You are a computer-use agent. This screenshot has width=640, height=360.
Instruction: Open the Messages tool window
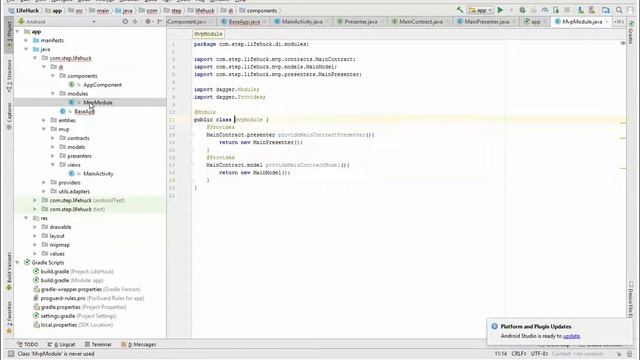click(x=139, y=344)
